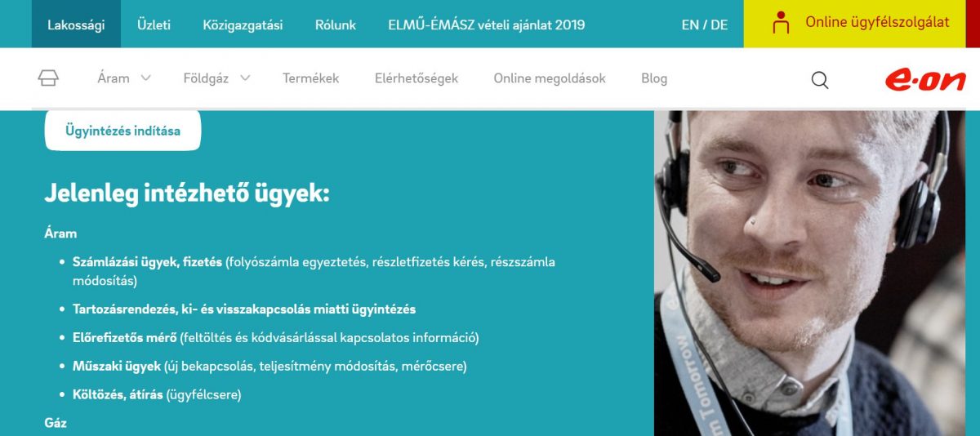Open the Rólunk menu item
This screenshot has width=980, height=436.
[336, 24]
